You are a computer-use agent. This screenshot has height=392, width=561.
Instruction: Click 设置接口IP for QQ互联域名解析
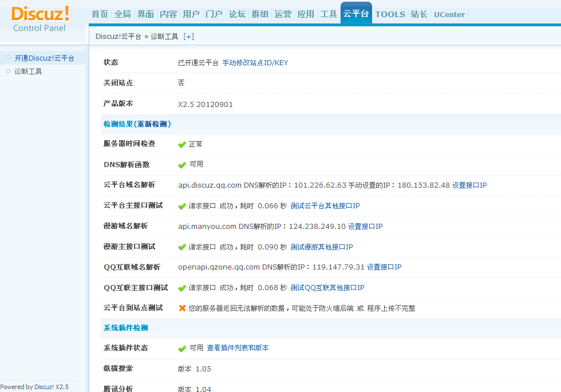(384, 267)
